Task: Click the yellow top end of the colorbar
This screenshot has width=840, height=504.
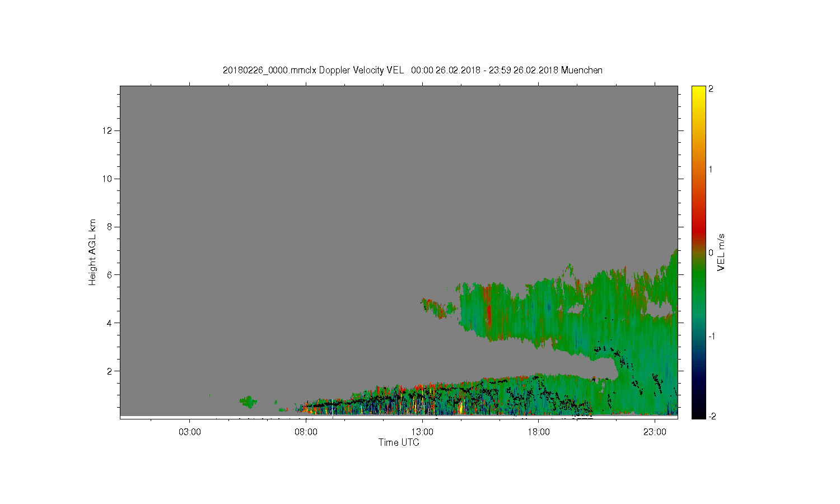Action: point(698,90)
